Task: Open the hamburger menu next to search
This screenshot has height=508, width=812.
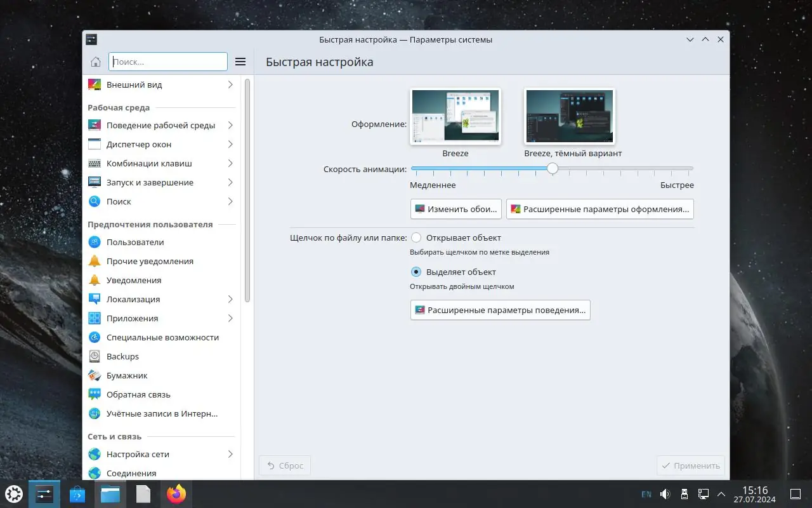Action: [x=240, y=62]
